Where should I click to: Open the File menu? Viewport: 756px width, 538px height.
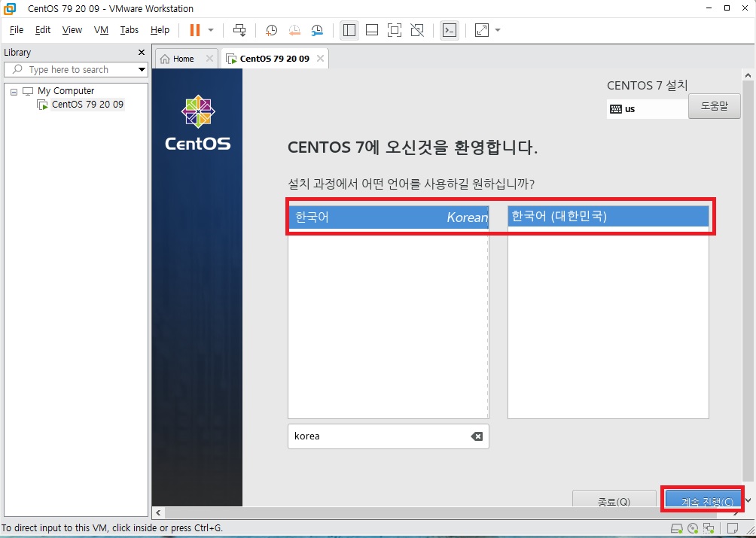(x=17, y=30)
